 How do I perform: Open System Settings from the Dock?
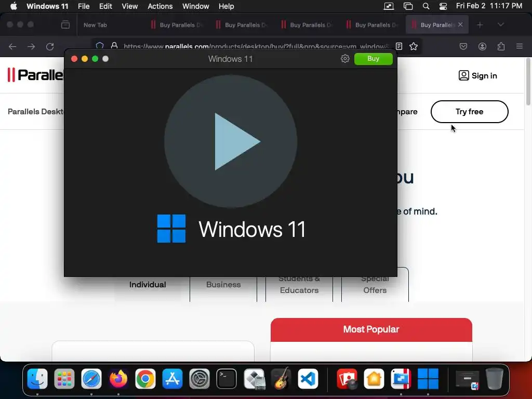click(199, 379)
